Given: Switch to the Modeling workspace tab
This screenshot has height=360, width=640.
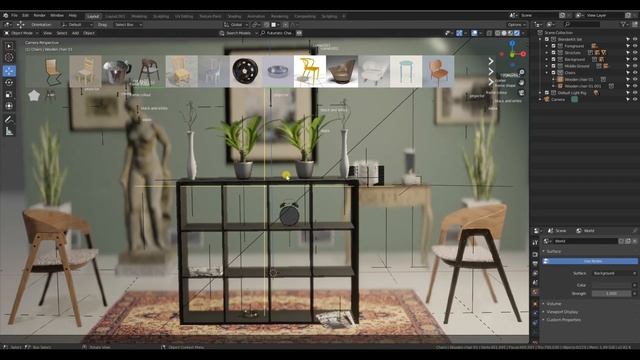Looking at the screenshot, I should pyautogui.click(x=139, y=16).
